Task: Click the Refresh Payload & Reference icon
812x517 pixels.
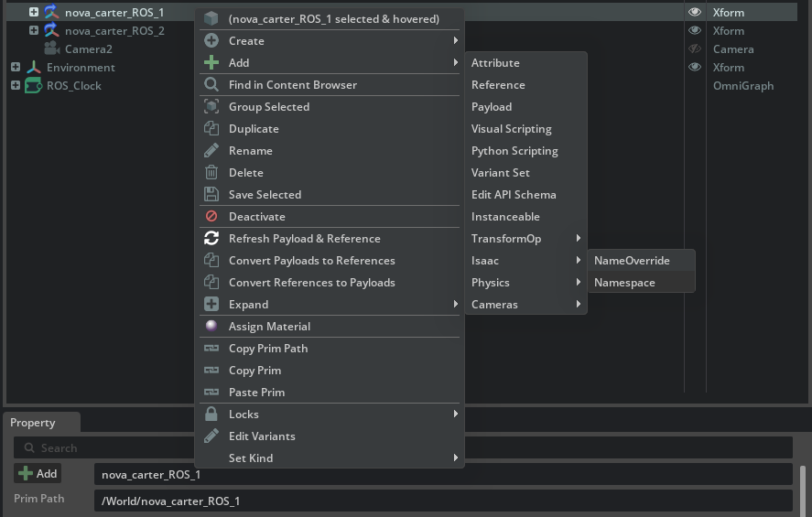Action: coord(211,239)
